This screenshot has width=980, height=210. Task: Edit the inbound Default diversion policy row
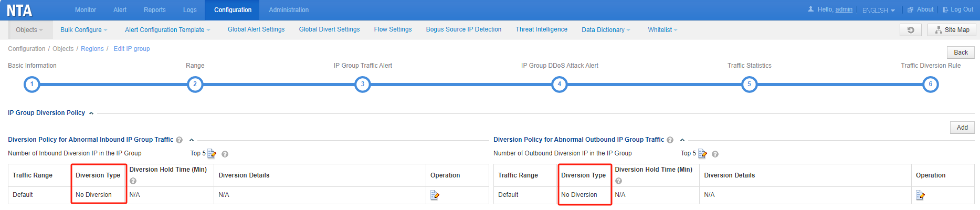435,195
